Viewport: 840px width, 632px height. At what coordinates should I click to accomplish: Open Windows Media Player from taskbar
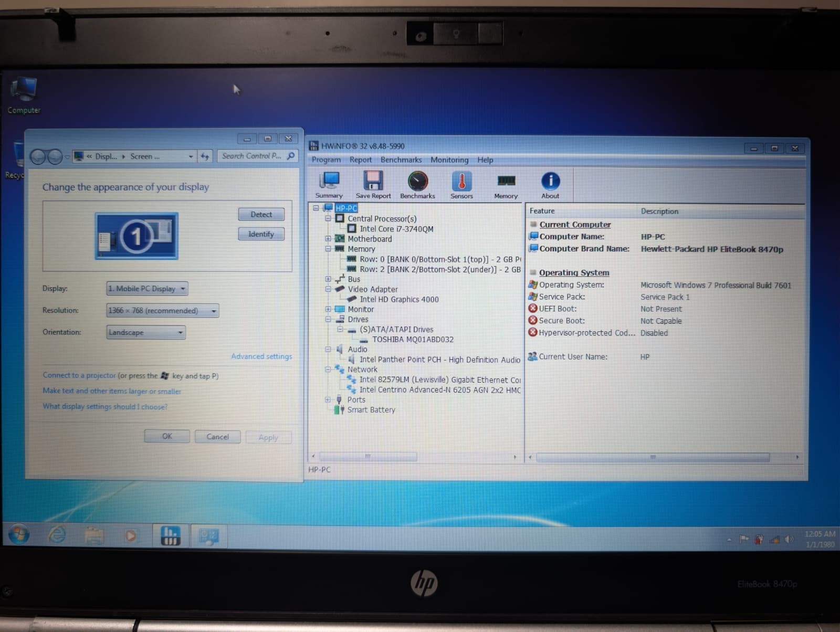coord(131,536)
